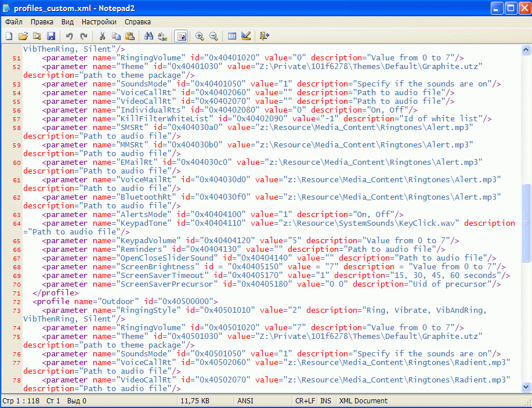Click line number 51 in the margin
The height and width of the screenshot is (408, 532).
[x=17, y=59]
